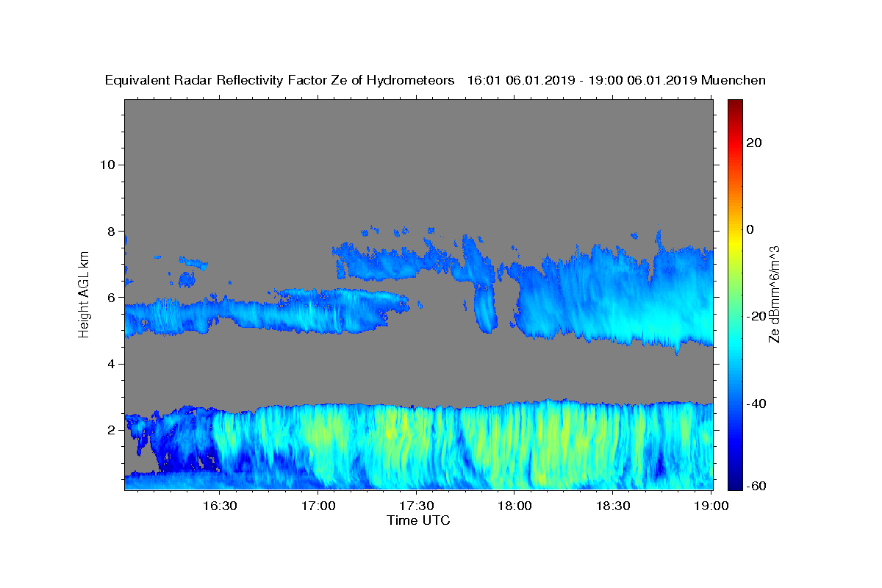Click the 18:00 time tick label
The width and height of the screenshot is (882, 588).
515,506
